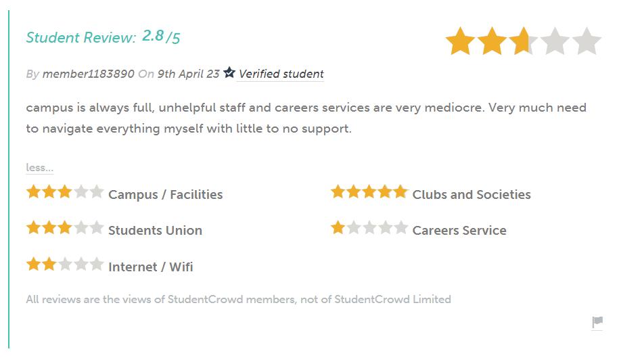This screenshot has height=364, width=642.
Task: Click the verified student star badge icon
Action: click(229, 72)
